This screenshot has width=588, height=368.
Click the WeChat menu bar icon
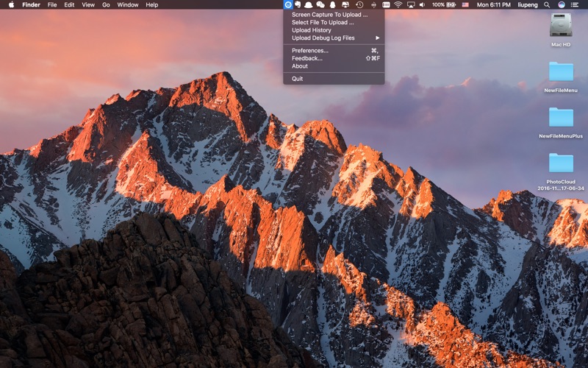coord(320,5)
